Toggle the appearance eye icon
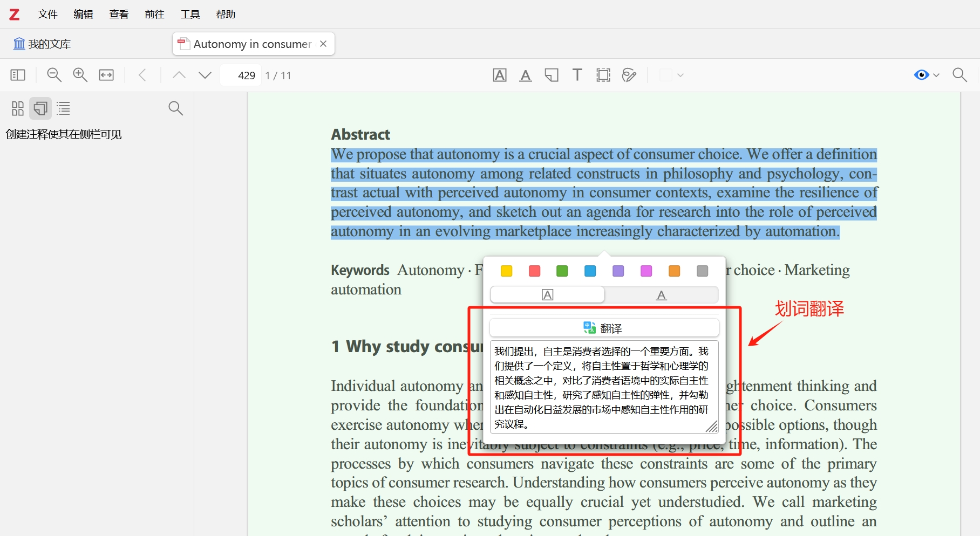This screenshot has width=980, height=536. [x=921, y=75]
